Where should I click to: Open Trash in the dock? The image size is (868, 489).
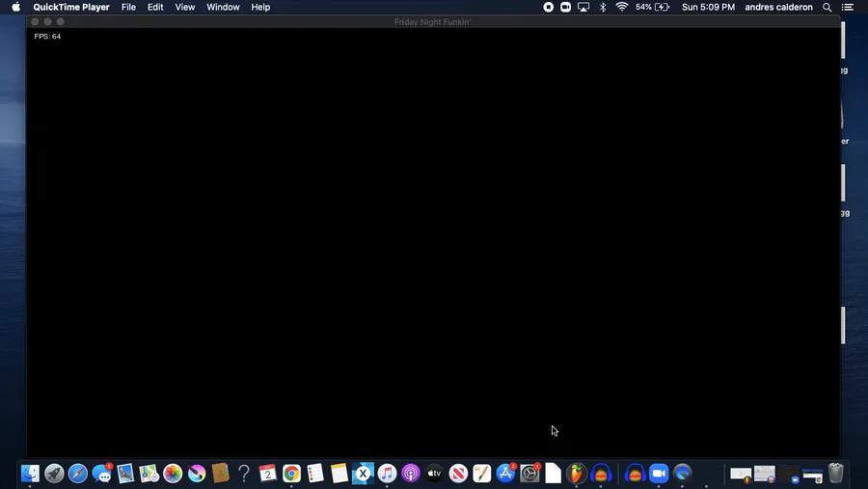click(x=836, y=474)
